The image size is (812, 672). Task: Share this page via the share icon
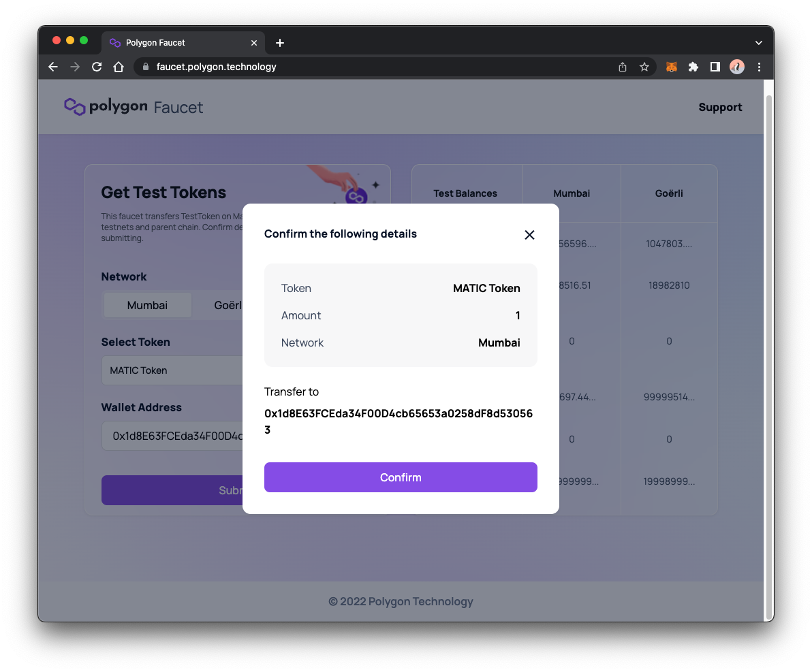[623, 67]
